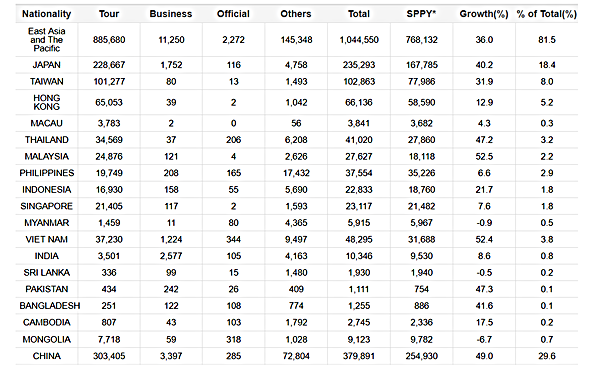Click China's tour count 303,405
This screenshot has width=600, height=365.
tap(109, 356)
